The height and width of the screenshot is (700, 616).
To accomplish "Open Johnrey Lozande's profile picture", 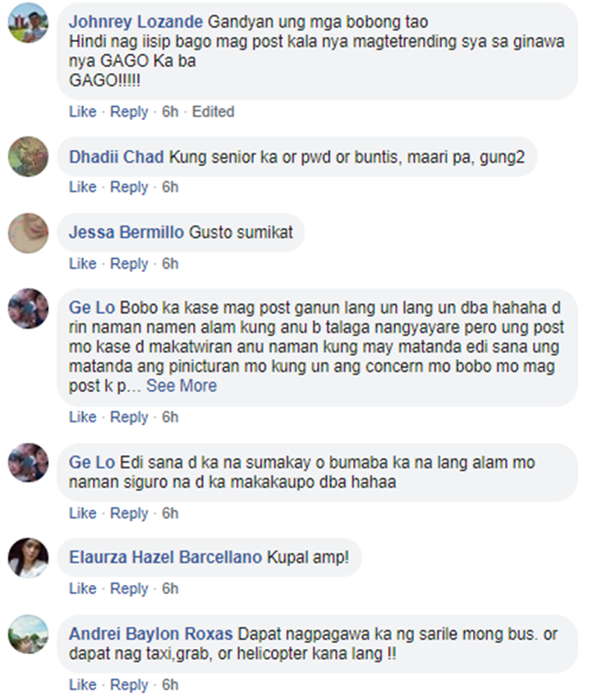I will click(x=28, y=23).
